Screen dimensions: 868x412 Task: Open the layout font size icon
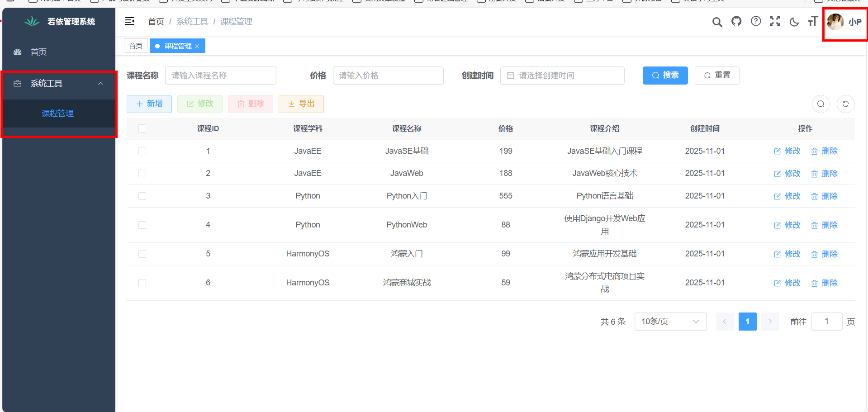pos(813,21)
